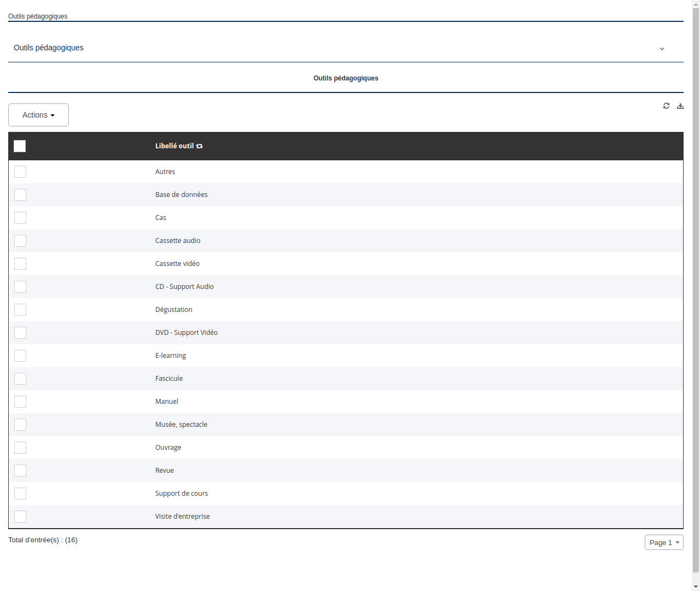Open the Actions dropdown caret
Image resolution: width=700 pixels, height=591 pixels.
coord(53,115)
